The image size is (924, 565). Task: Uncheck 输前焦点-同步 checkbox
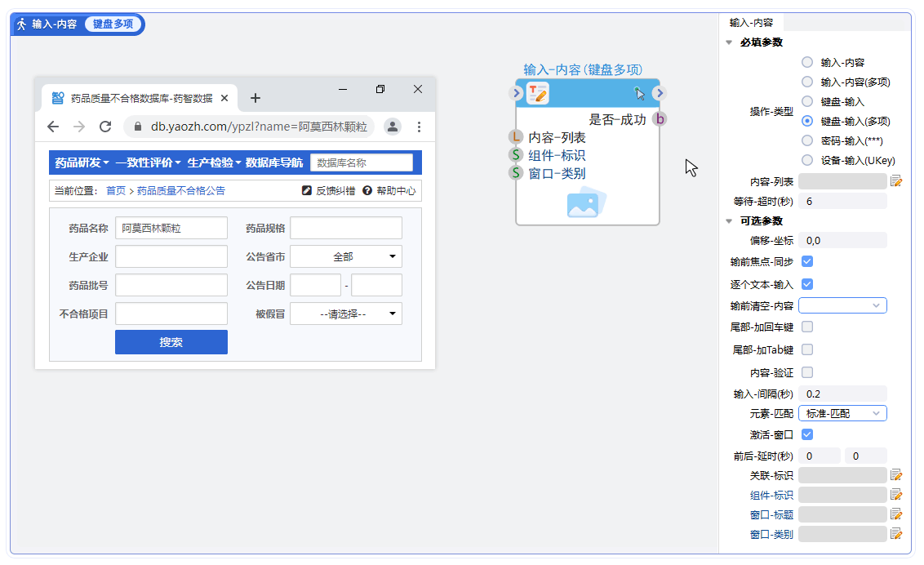point(807,261)
